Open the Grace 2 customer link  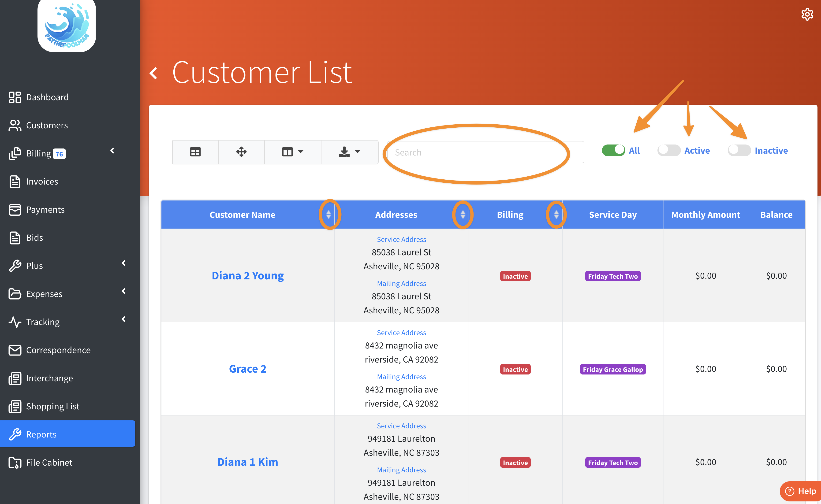[247, 369]
